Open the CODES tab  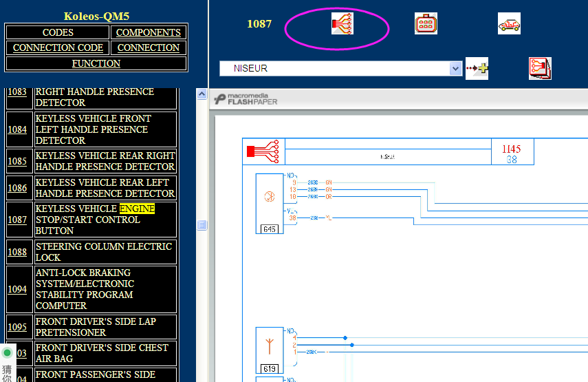tap(58, 32)
